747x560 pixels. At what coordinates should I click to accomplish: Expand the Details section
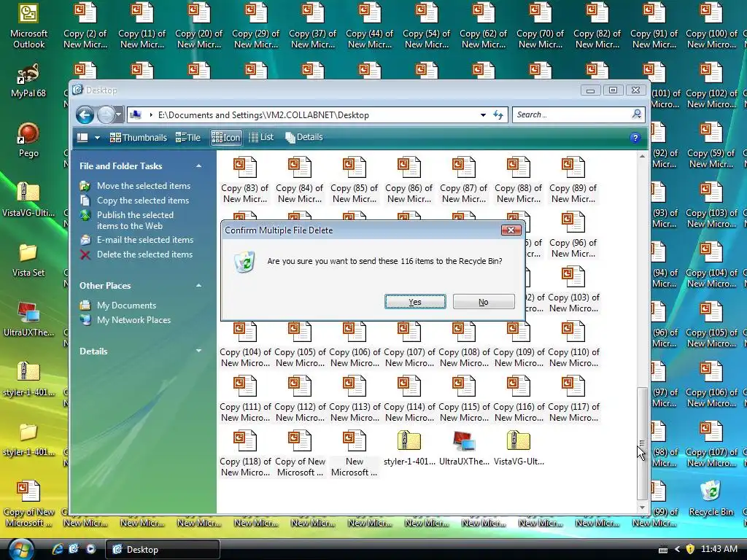point(198,351)
